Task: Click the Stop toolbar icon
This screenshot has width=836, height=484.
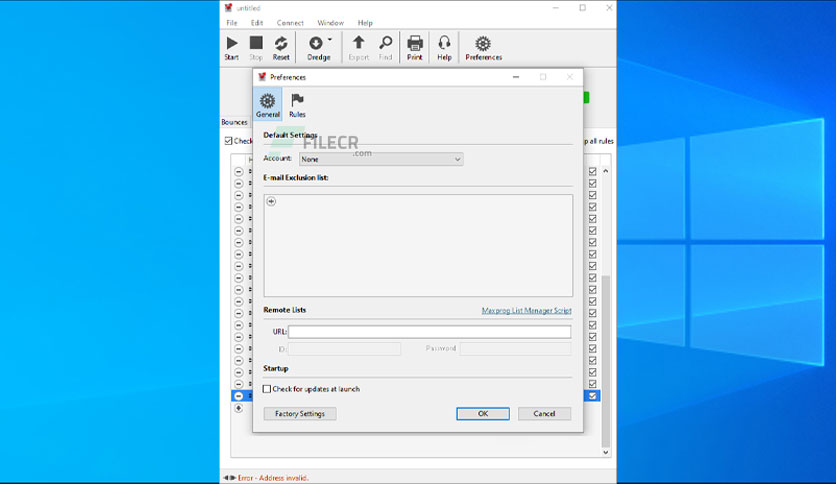Action: (256, 47)
